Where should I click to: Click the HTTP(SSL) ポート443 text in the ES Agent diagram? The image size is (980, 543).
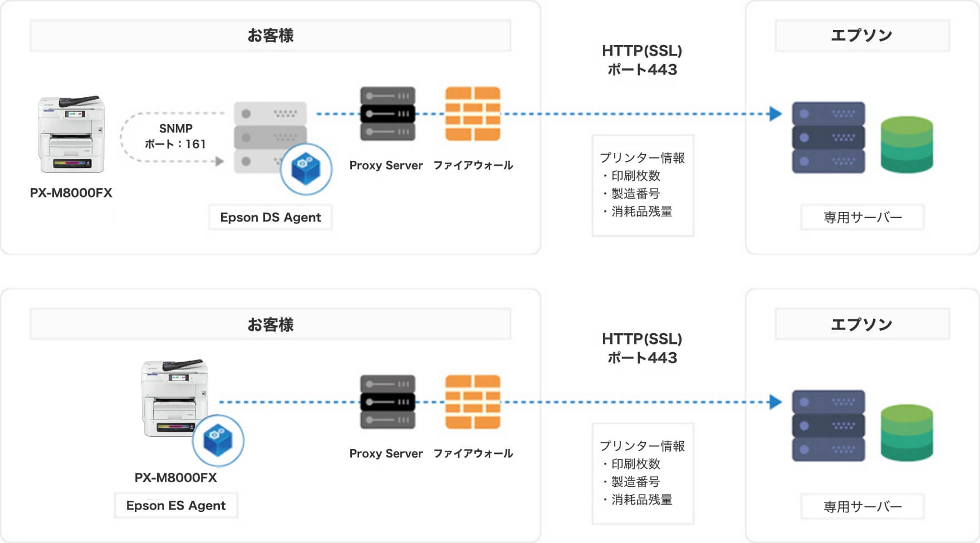tap(642, 348)
